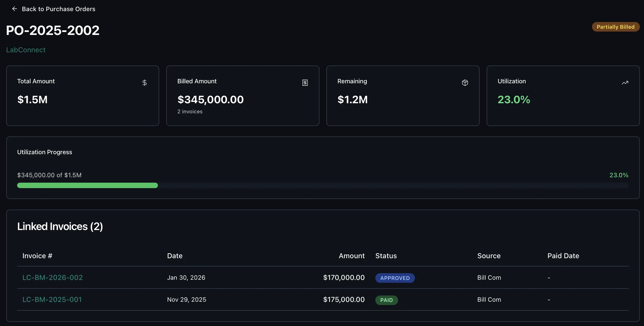
Task: Click the package icon on Remaining card
Action: coord(465,83)
